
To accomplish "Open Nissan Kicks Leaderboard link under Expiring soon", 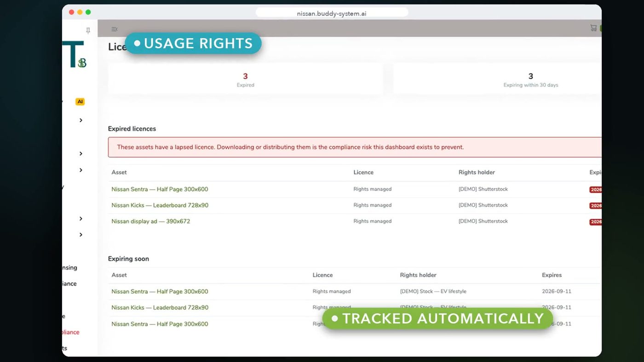I will 160,308.
